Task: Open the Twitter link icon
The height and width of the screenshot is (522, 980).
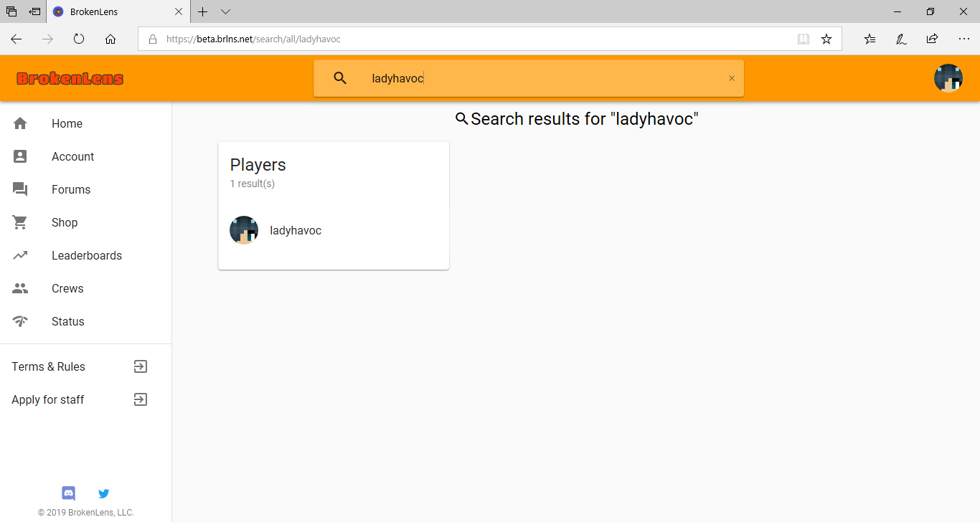Action: point(104,493)
